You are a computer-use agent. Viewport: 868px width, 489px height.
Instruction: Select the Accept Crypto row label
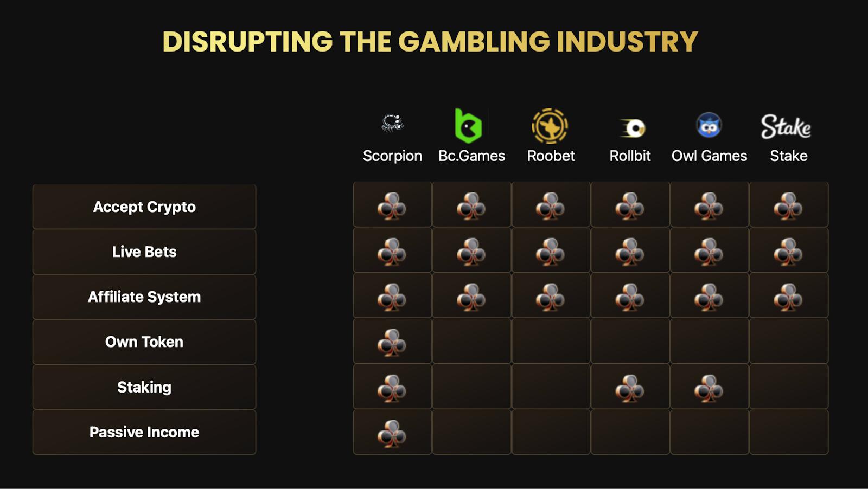pyautogui.click(x=144, y=207)
